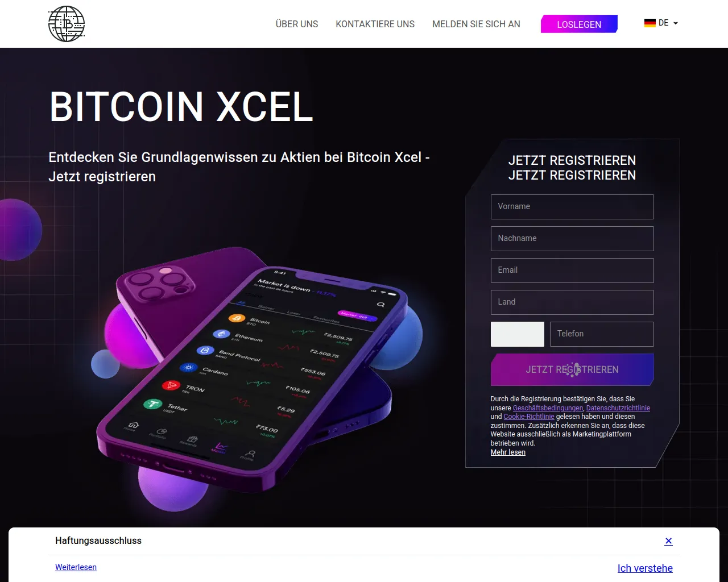
Task: Accept disclaimer via Ich verstehe
Action: 645,568
